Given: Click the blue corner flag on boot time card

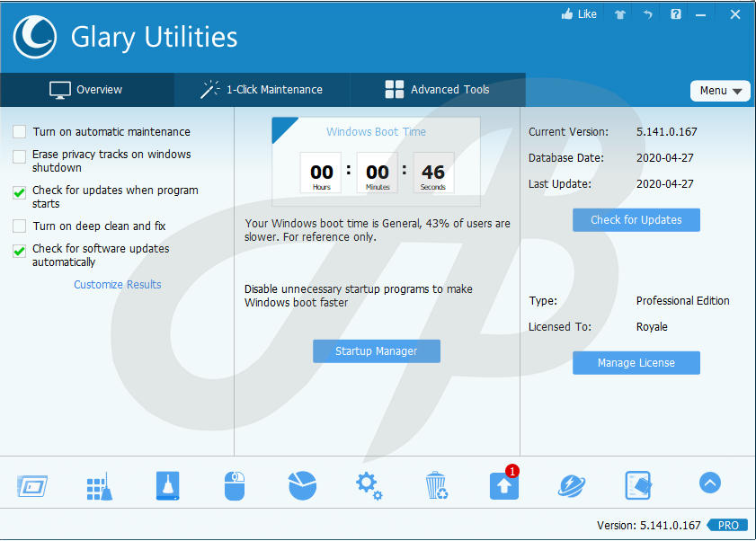Looking at the screenshot, I should pos(281,127).
